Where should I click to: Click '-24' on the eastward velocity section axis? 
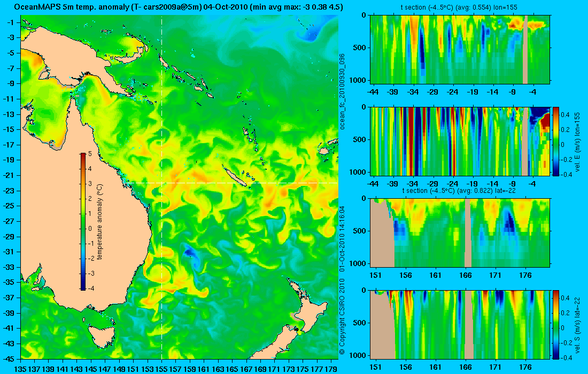tap(453, 184)
